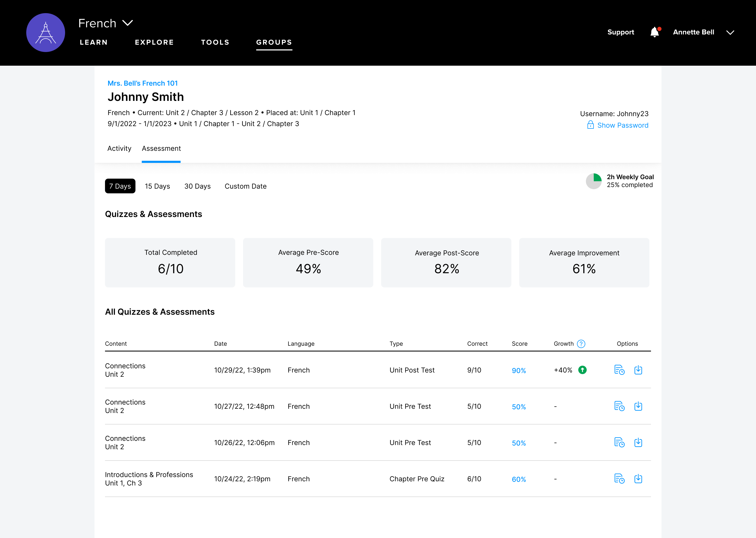Click the 2h Weekly Goal progress circle

[x=594, y=181]
